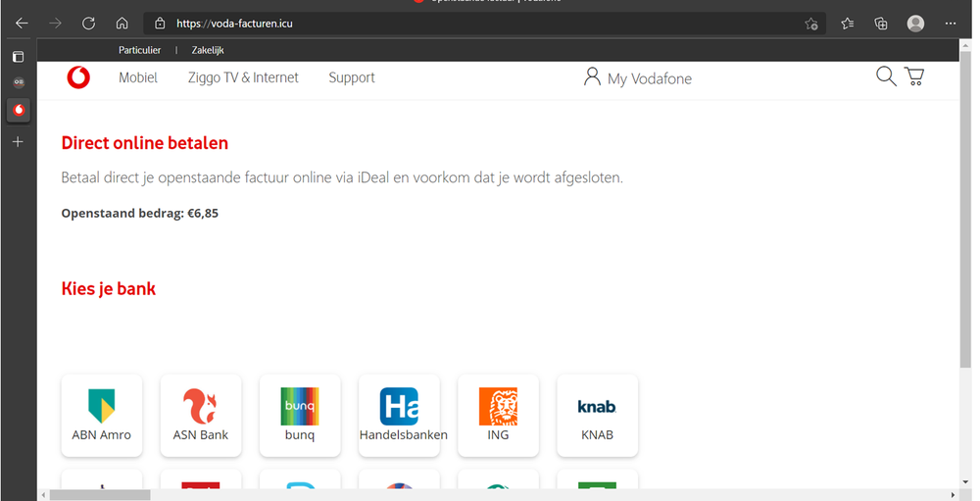Image resolution: width=980 pixels, height=501 pixels.
Task: Click the Direct online betalen heading
Action: [x=144, y=142]
